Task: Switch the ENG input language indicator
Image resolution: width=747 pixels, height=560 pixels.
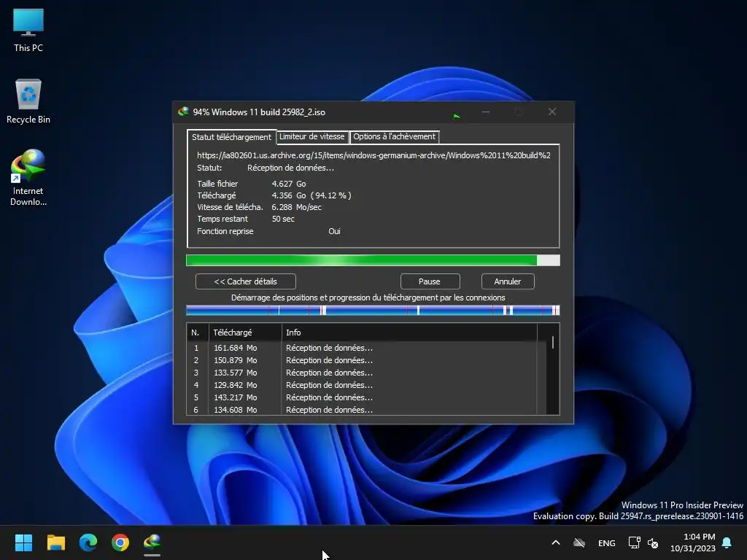Action: pos(606,542)
